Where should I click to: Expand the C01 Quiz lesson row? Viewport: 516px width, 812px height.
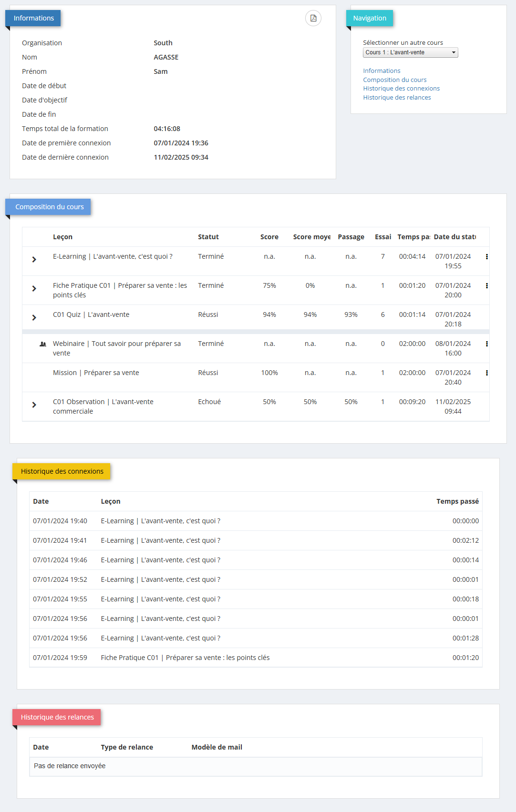tap(34, 318)
